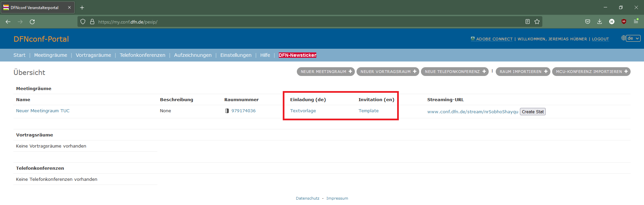The image size is (644, 205).
Task: Click Neuer Meetingraum button
Action: tap(326, 72)
